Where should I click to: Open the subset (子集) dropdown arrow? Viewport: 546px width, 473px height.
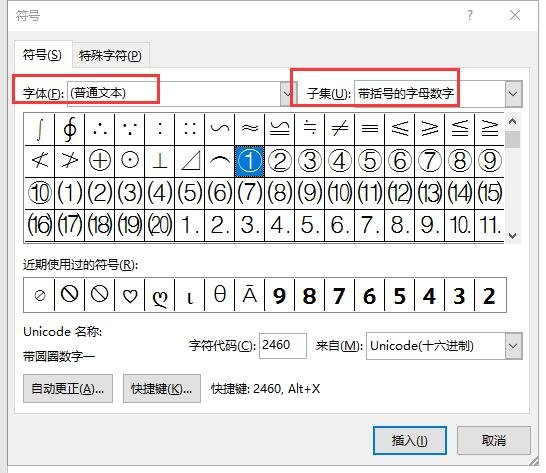click(x=514, y=94)
